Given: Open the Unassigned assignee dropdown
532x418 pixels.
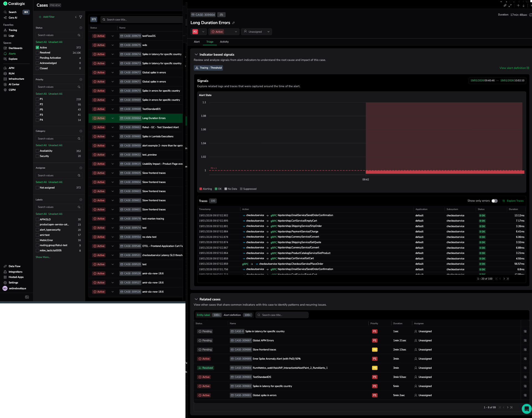Looking at the screenshot, I should pos(256,32).
